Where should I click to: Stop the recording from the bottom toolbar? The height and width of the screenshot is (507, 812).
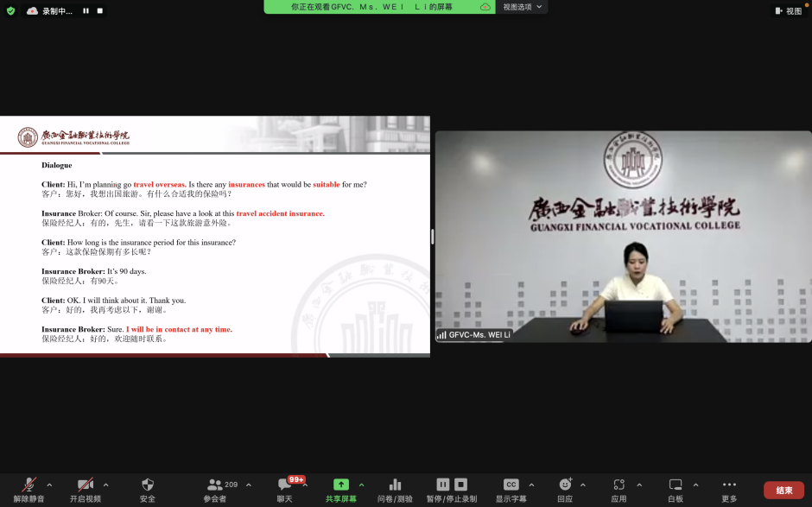click(x=461, y=485)
